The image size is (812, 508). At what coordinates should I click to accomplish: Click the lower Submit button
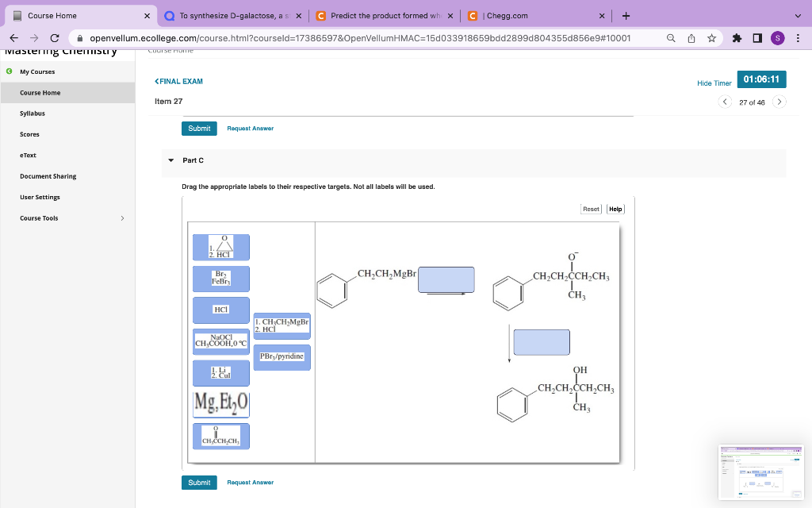click(199, 483)
